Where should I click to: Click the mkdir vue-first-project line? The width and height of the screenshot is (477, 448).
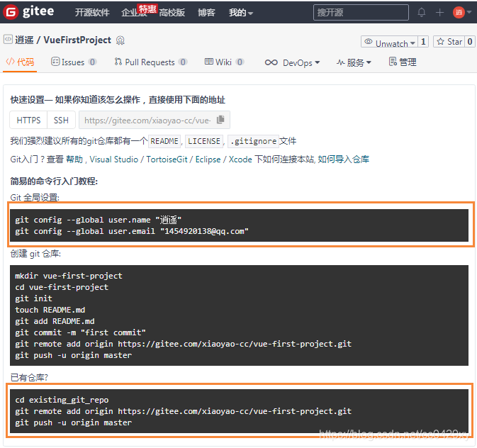click(x=69, y=276)
